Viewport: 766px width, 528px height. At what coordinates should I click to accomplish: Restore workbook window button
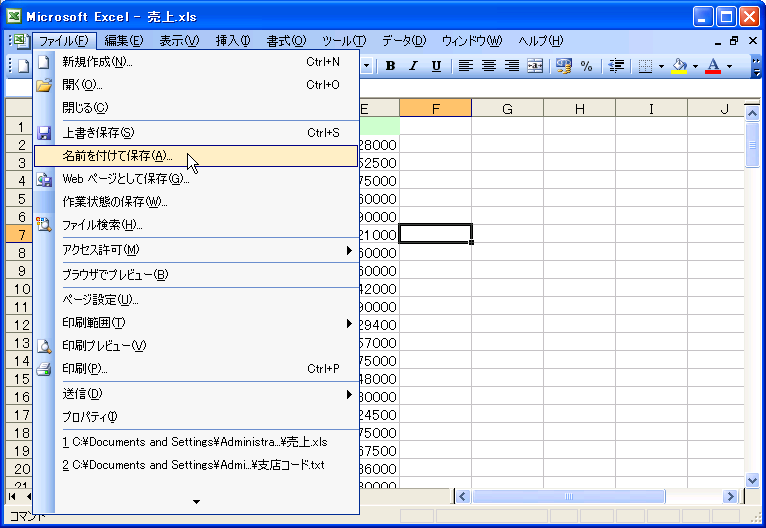pyautogui.click(x=734, y=41)
